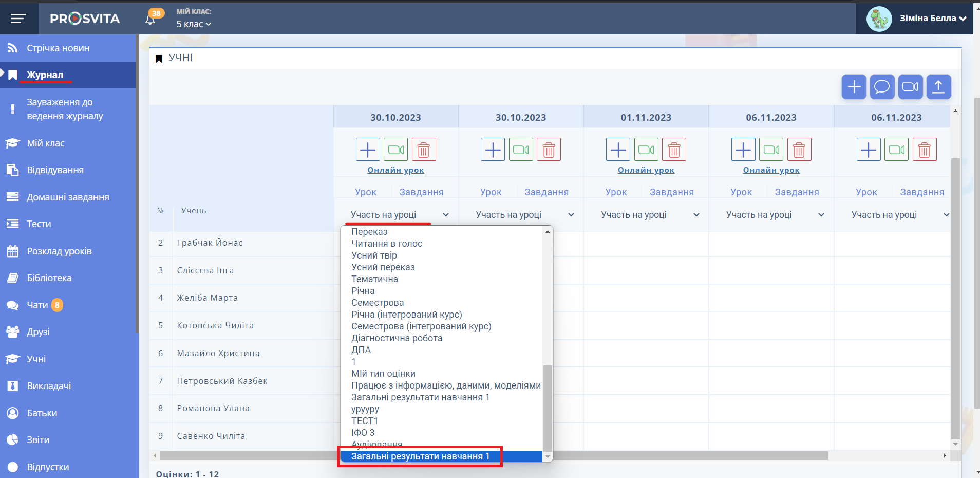Click Онлайн урок link under 01.11.2023

click(x=646, y=170)
